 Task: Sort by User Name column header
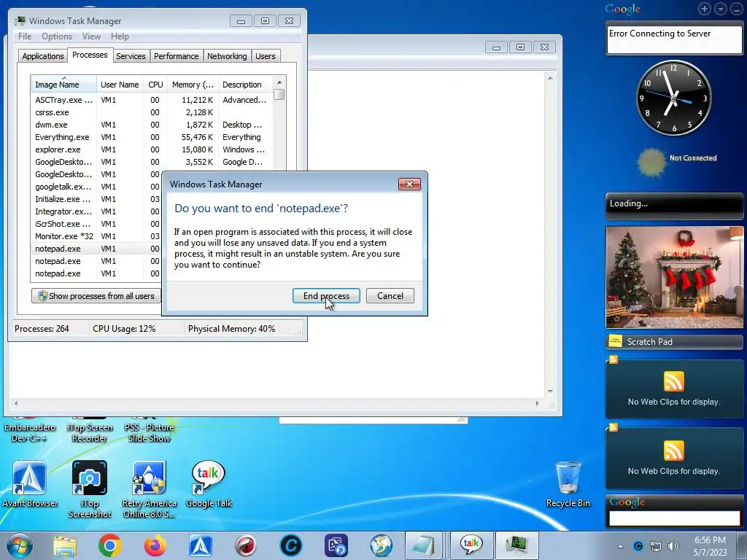[120, 85]
